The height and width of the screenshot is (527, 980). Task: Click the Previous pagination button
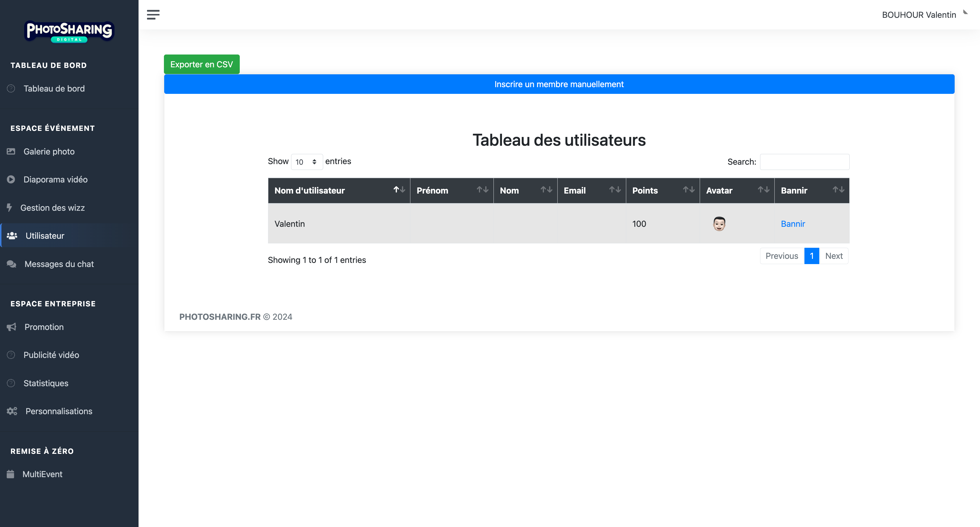782,256
